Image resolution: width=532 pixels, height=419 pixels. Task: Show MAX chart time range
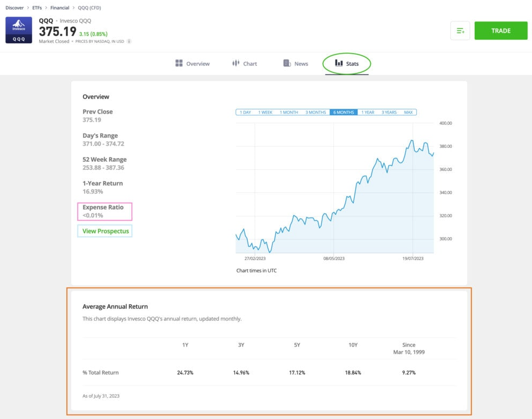[408, 113]
